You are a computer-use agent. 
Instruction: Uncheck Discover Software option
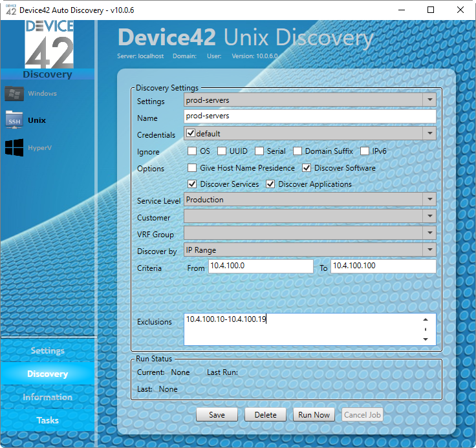click(307, 168)
